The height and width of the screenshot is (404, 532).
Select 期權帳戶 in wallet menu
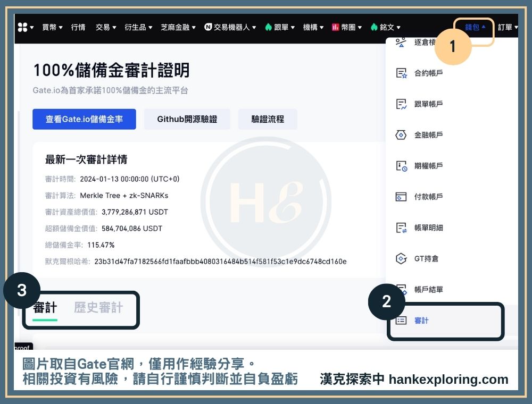(428, 166)
